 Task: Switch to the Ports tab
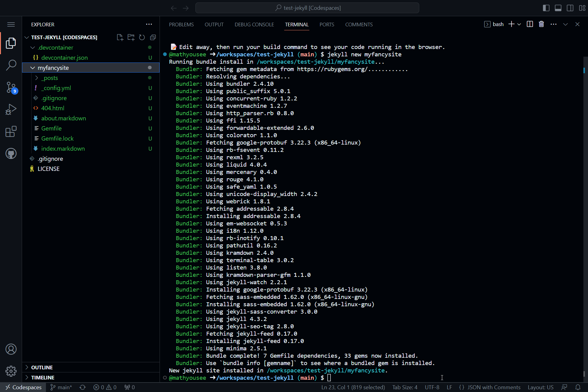click(327, 24)
